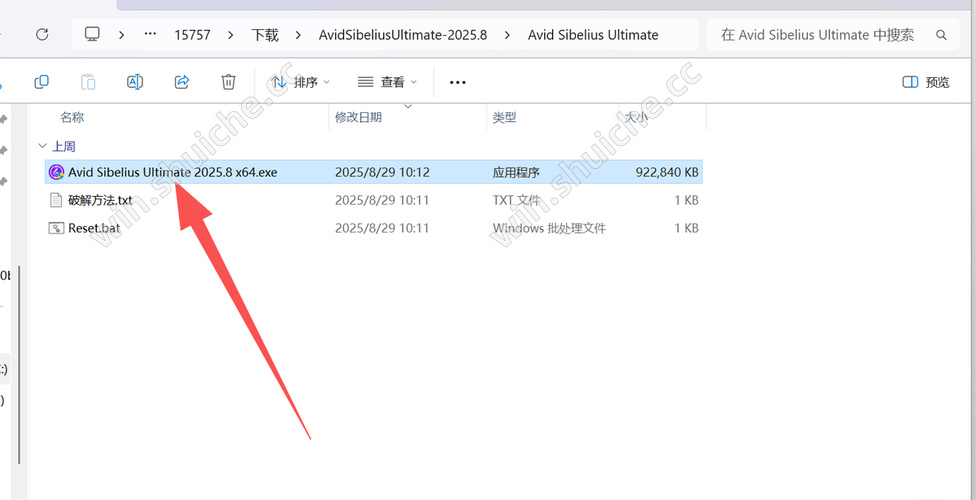Open the See more ellipsis menu
976x500 pixels.
pyautogui.click(x=458, y=82)
